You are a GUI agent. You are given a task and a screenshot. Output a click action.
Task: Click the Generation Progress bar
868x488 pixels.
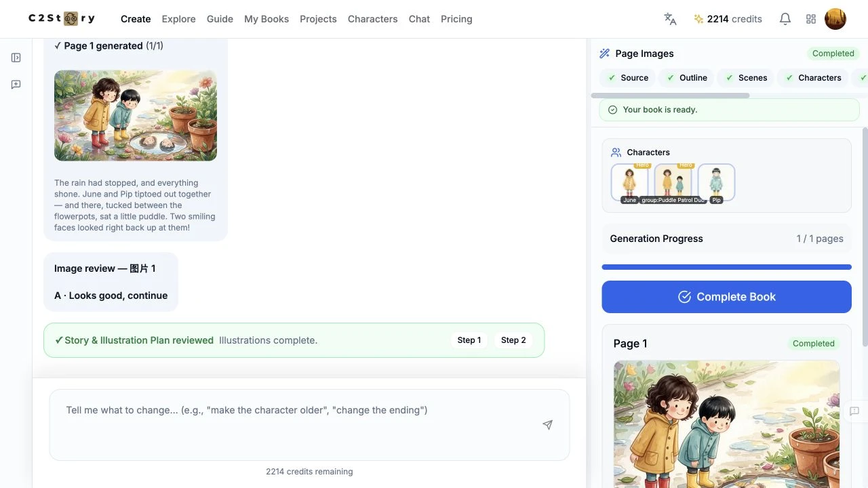coord(726,267)
